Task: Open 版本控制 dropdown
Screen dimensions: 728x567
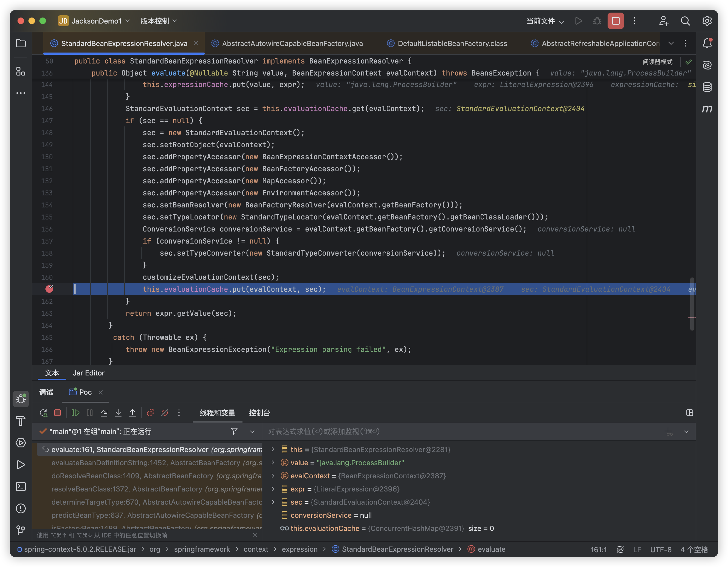Action: coord(159,21)
